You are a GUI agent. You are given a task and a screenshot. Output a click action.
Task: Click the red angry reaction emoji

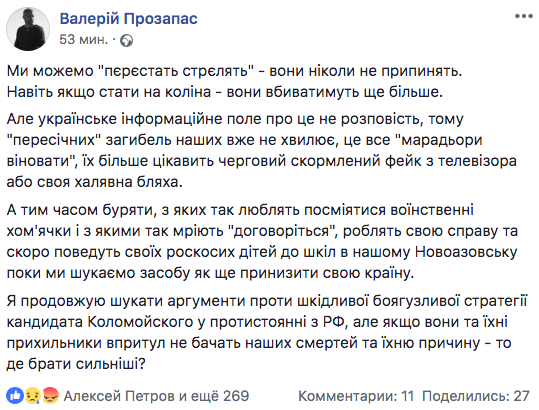click(x=50, y=396)
